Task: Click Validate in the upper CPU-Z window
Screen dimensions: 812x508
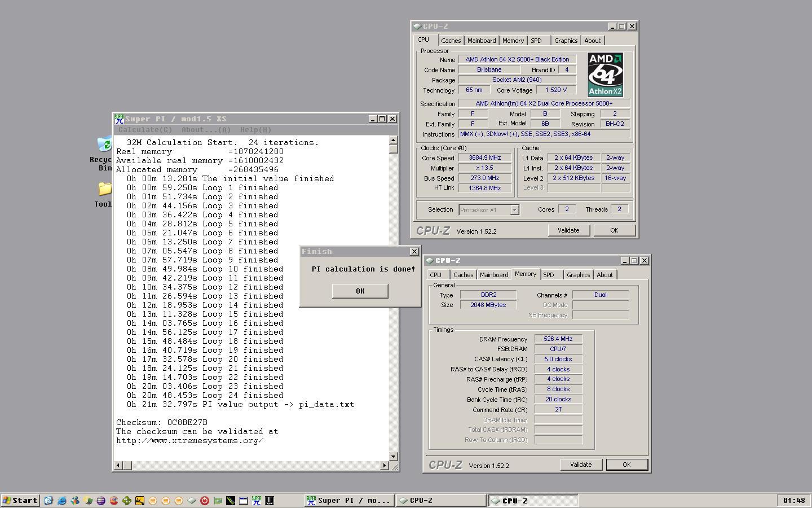Action: click(x=568, y=230)
